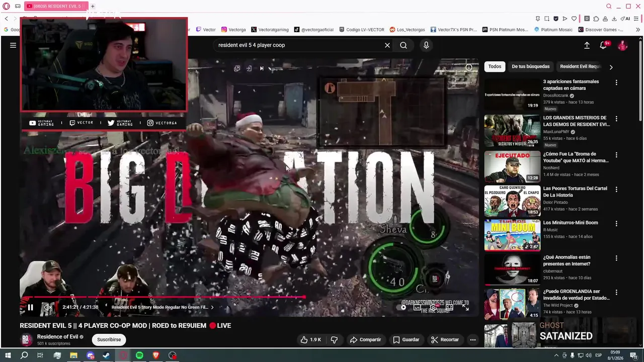Open Residence of Evil channel link

coord(57,337)
